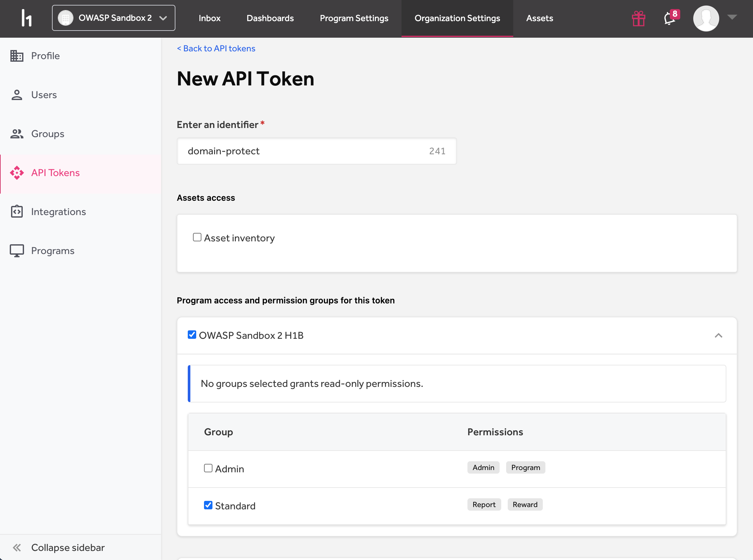Click the Group column header
Screen dimensions: 753x560
pos(218,432)
